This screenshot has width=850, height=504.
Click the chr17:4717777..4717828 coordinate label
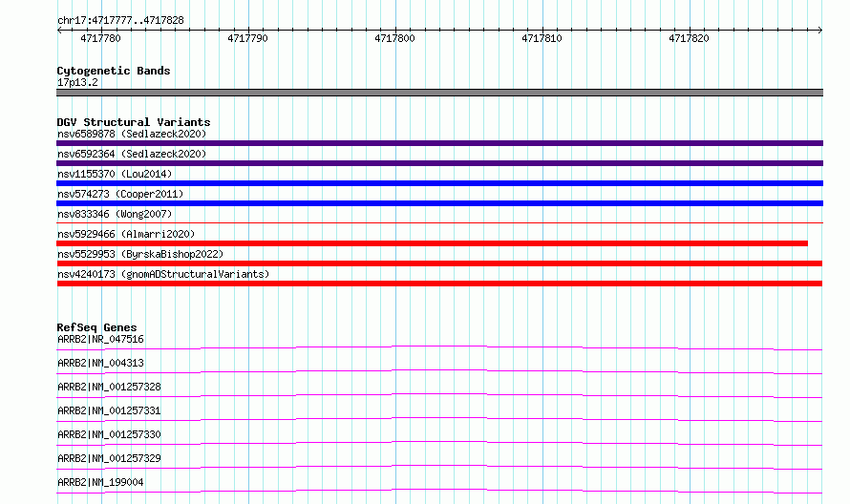pyautogui.click(x=120, y=20)
